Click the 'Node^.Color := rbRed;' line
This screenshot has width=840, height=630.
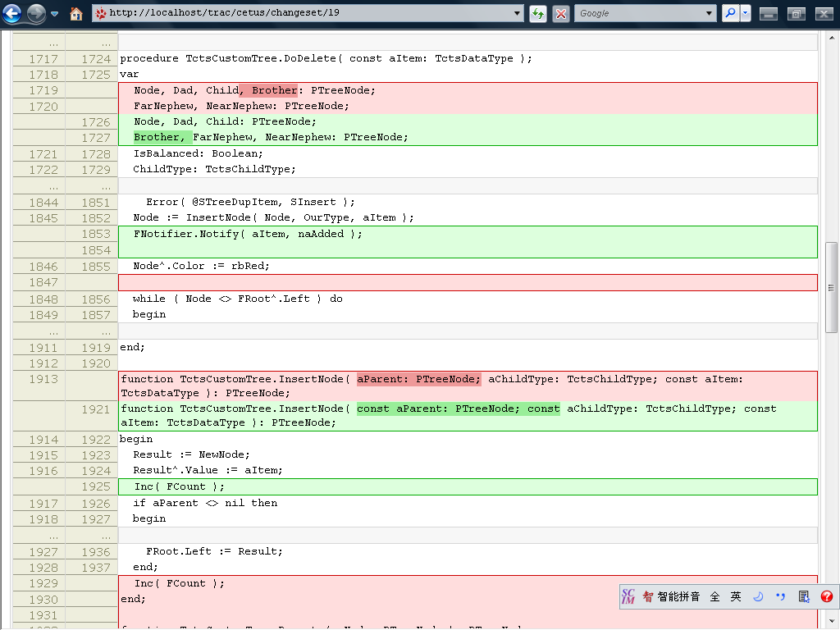tap(202, 266)
